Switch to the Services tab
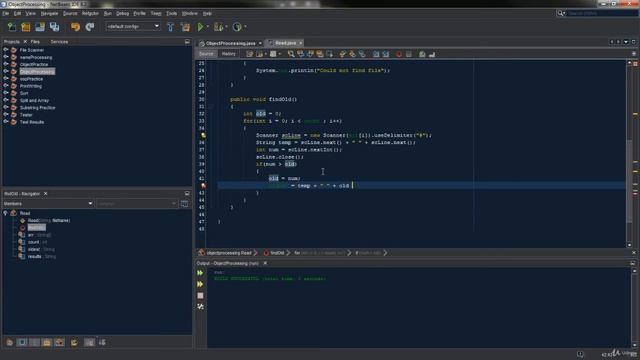 point(59,42)
